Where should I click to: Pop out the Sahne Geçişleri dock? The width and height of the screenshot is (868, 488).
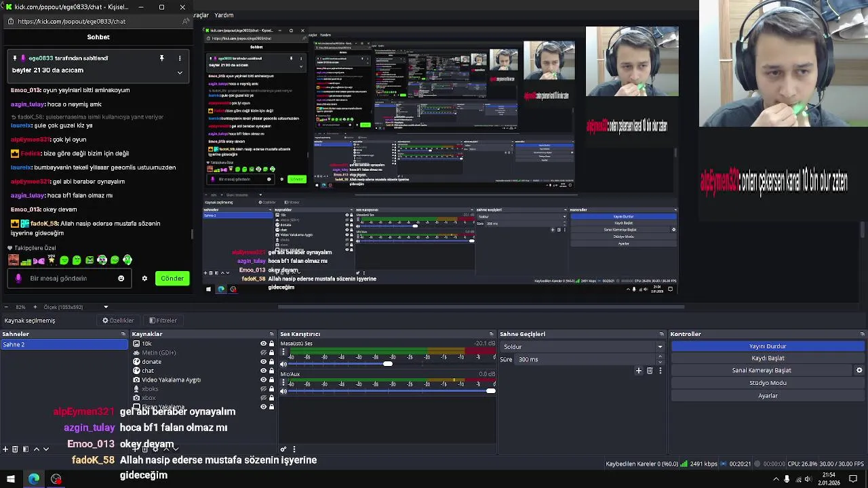661,334
